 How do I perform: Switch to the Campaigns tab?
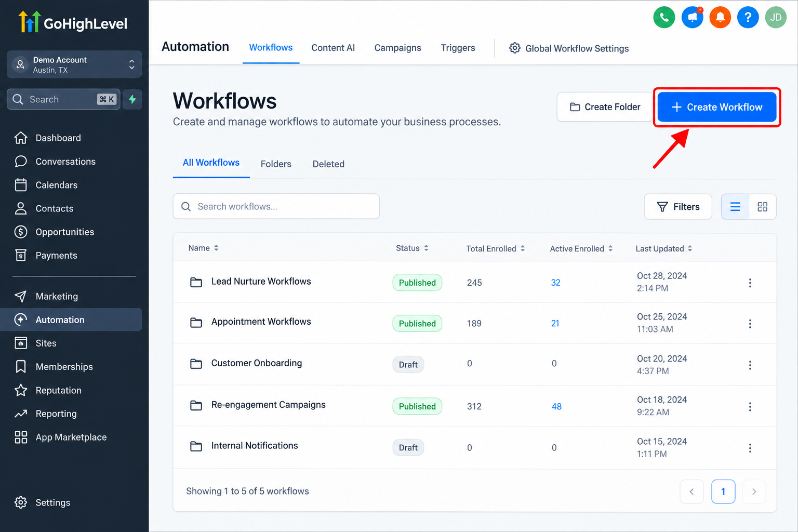(x=397, y=48)
